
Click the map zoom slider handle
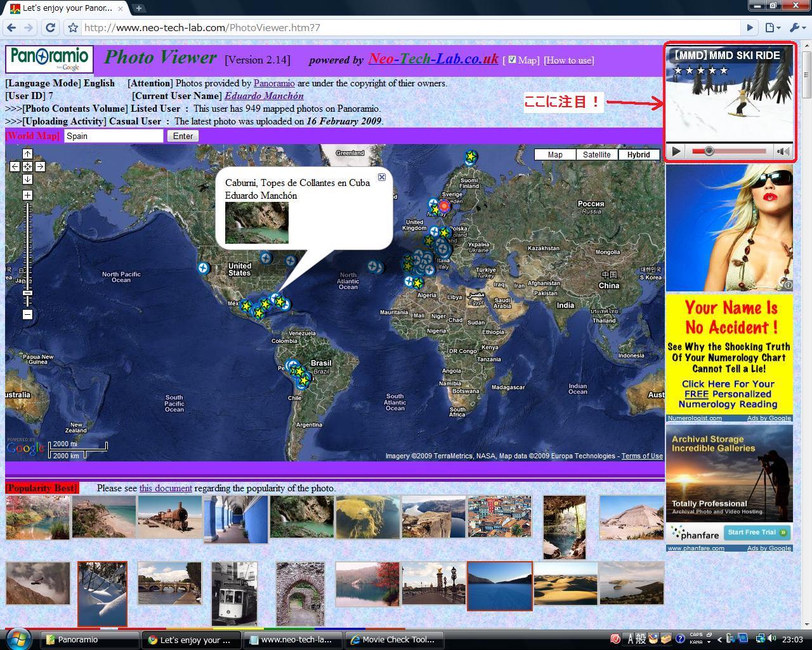pyautogui.click(x=27, y=293)
